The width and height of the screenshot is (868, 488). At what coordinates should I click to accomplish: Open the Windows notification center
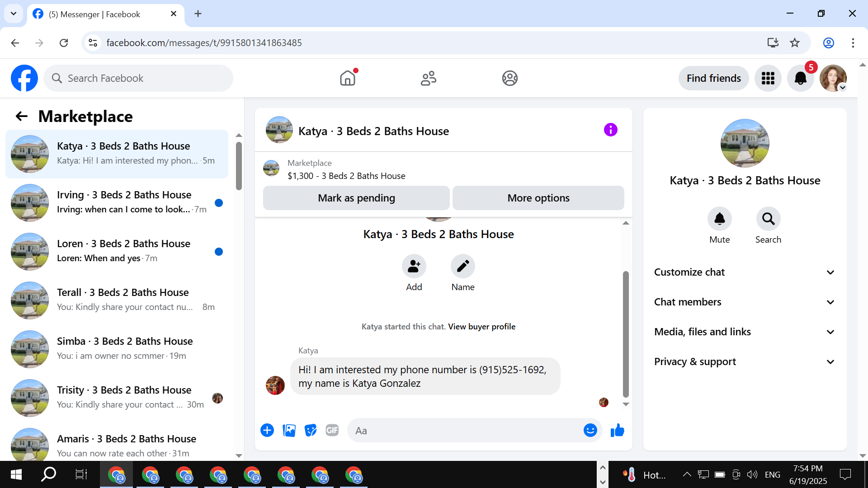[x=845, y=474]
